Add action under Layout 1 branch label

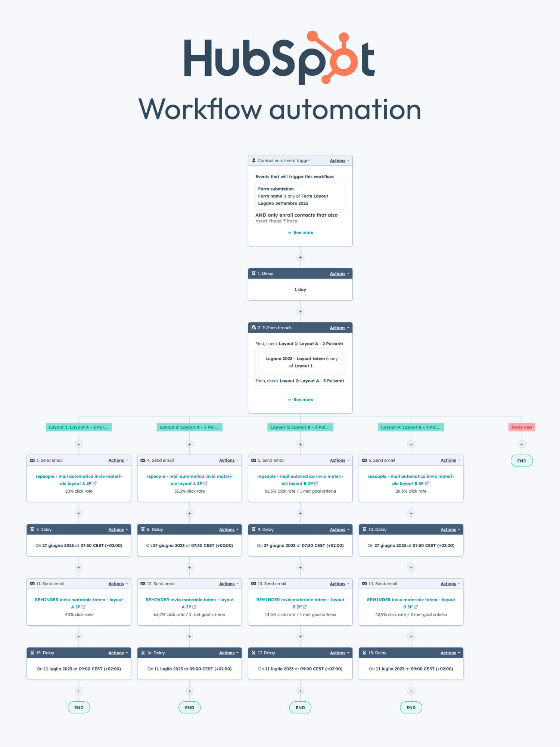(79, 444)
